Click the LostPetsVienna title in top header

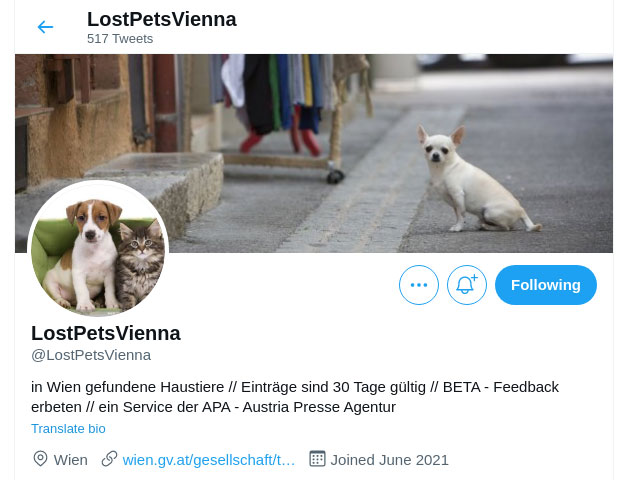pyautogui.click(x=162, y=19)
